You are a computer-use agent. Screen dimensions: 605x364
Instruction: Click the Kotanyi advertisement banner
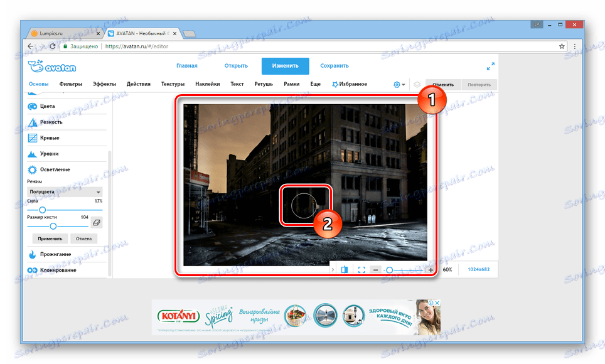coord(296,317)
